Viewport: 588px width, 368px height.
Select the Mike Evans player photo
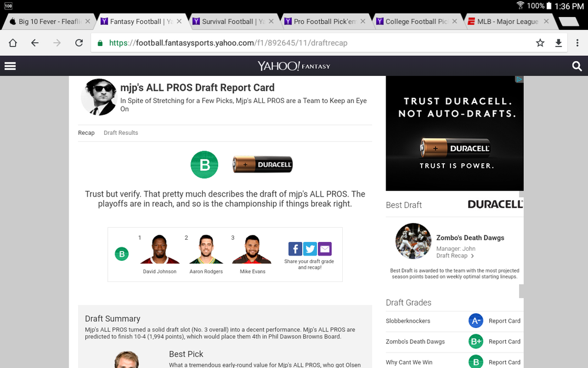pyautogui.click(x=252, y=249)
